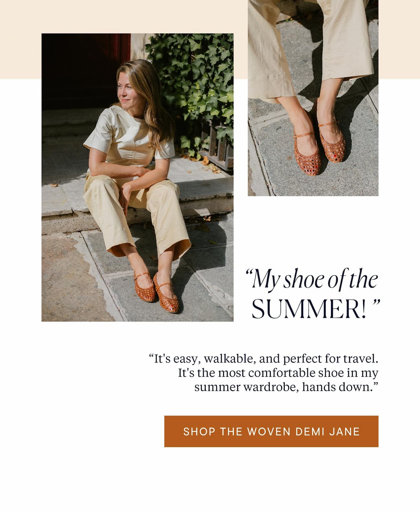420x511 pixels.
Task: Select the quote about easy, walkable travel shoe
Action: click(x=264, y=373)
